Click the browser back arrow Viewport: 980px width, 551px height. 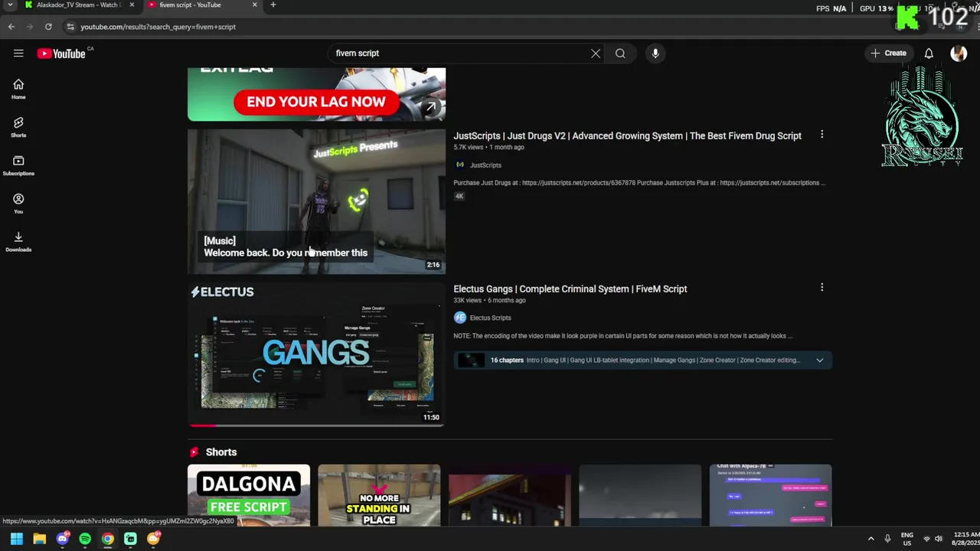pyautogui.click(x=11, y=27)
